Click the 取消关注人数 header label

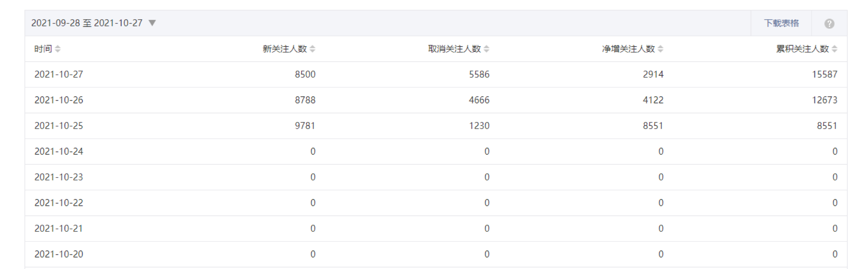pos(454,49)
